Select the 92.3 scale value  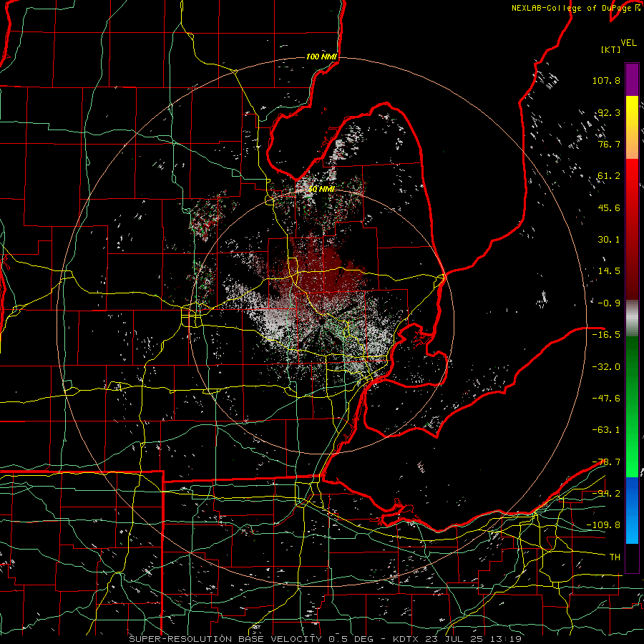609,112
